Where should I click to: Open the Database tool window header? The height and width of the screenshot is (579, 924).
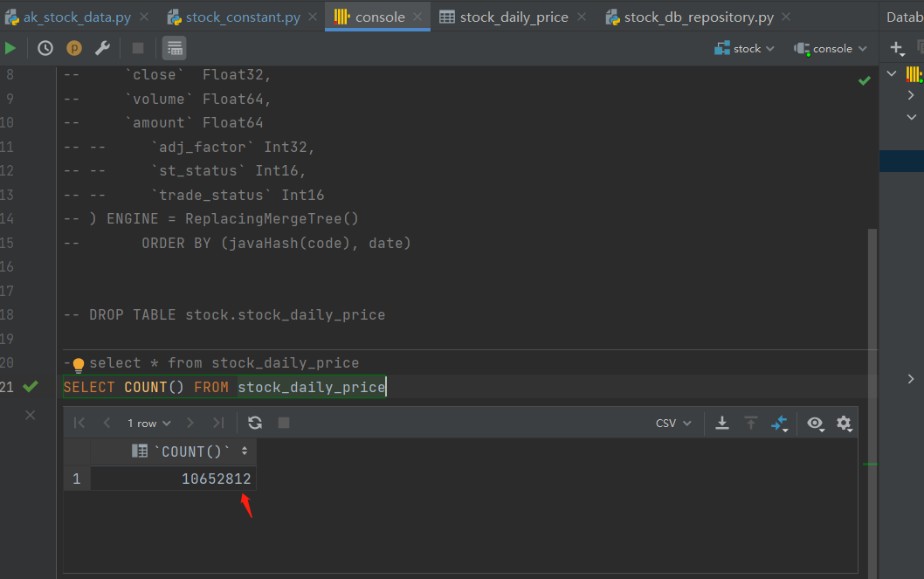click(905, 17)
